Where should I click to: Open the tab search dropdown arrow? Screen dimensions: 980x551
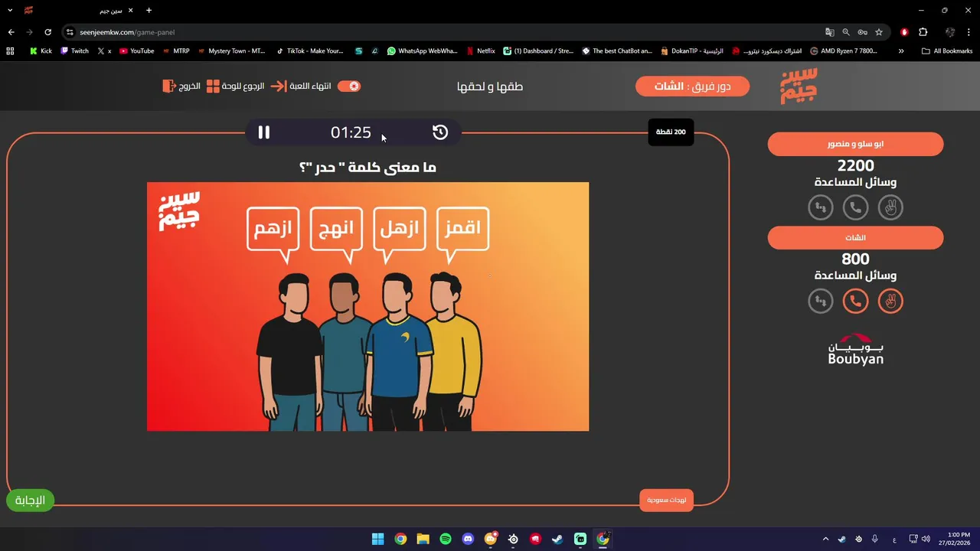10,10
